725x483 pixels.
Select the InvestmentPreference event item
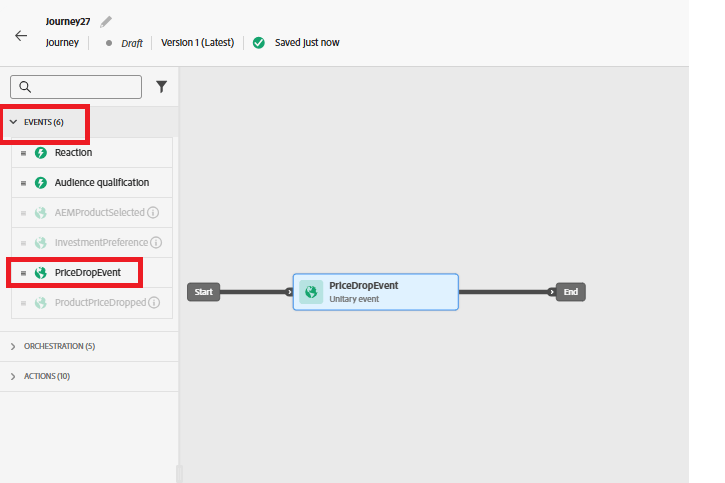[x=92, y=243]
